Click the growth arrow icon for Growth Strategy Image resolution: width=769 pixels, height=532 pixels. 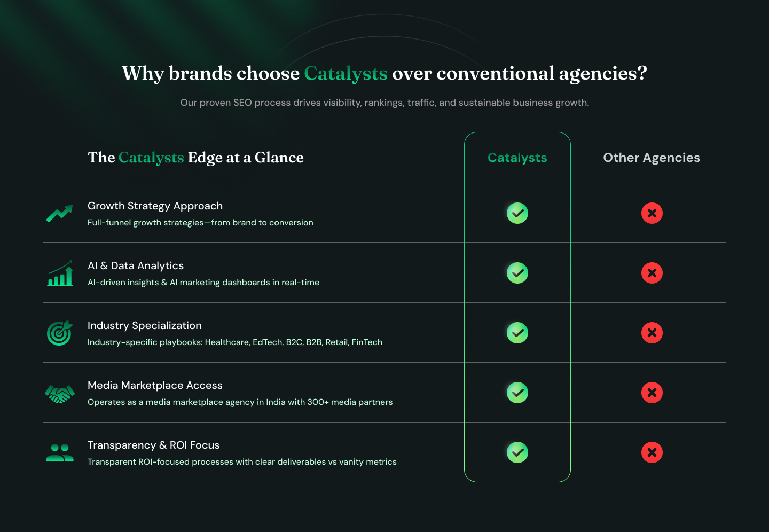59,214
